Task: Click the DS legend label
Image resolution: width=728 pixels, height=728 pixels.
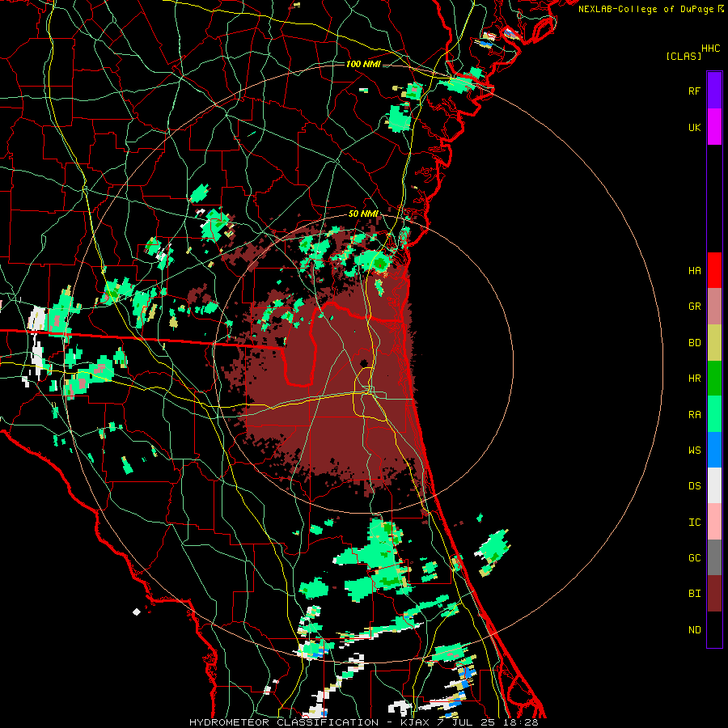Action: pos(694,486)
